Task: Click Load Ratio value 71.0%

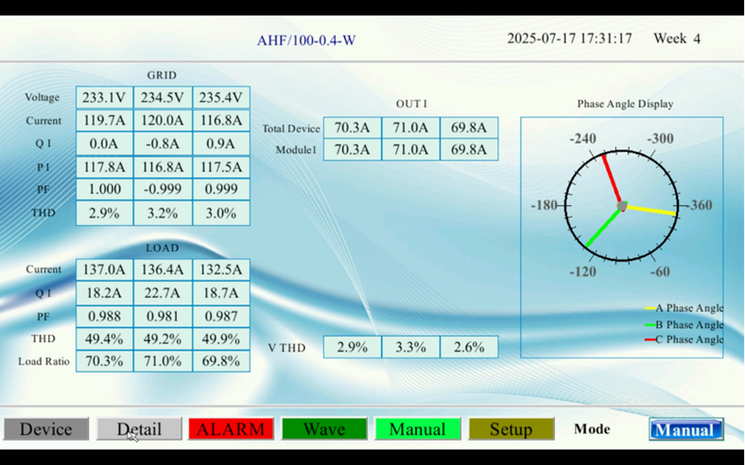Action: click(163, 361)
